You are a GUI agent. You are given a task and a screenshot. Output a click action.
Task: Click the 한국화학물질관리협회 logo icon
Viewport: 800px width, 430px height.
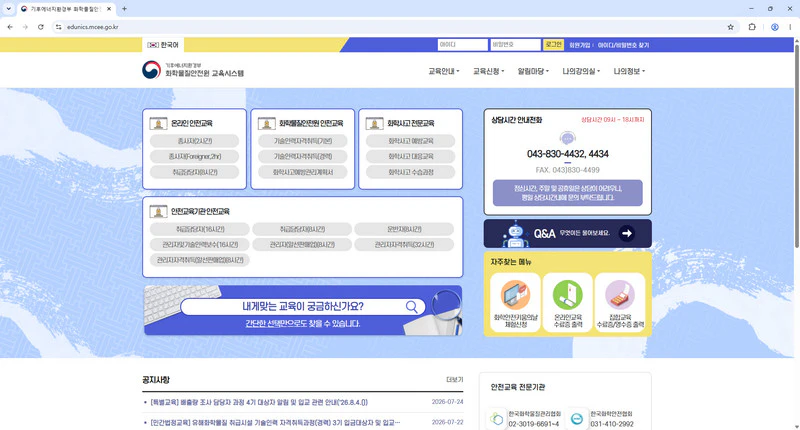(x=496, y=419)
